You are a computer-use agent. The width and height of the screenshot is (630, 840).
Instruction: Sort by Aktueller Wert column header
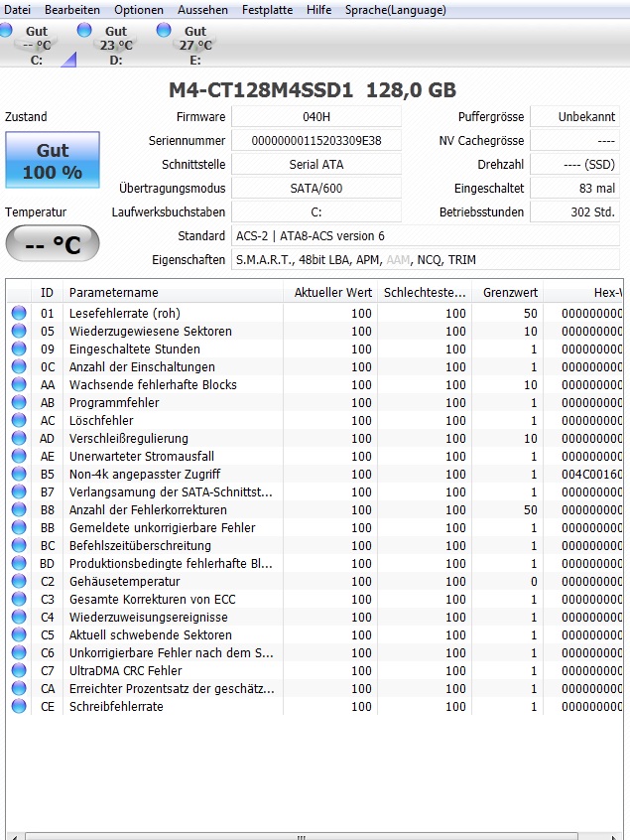tap(330, 293)
